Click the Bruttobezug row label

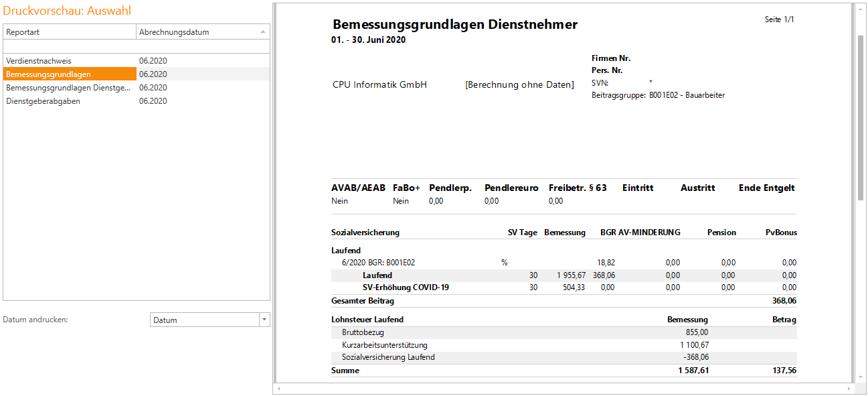363,332
